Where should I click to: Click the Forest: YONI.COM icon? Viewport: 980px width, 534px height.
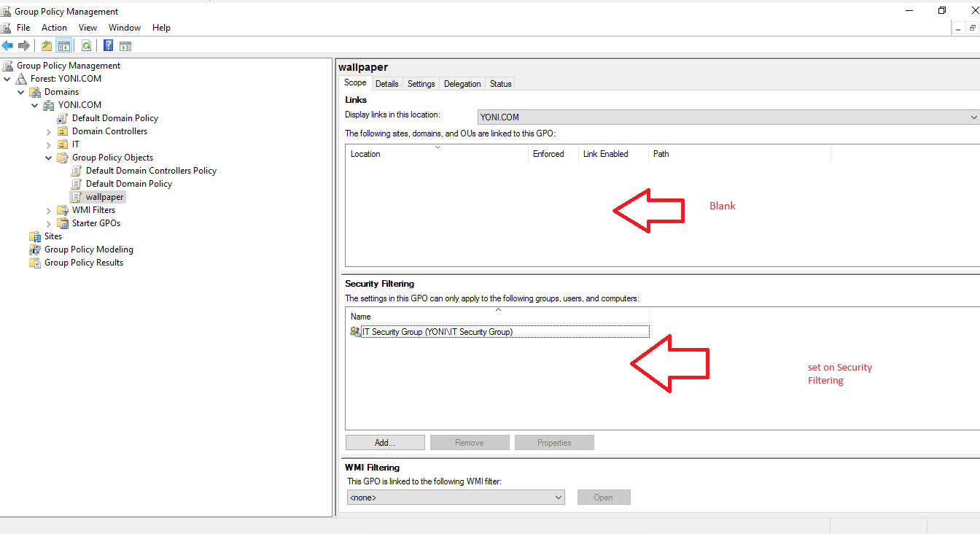point(21,79)
